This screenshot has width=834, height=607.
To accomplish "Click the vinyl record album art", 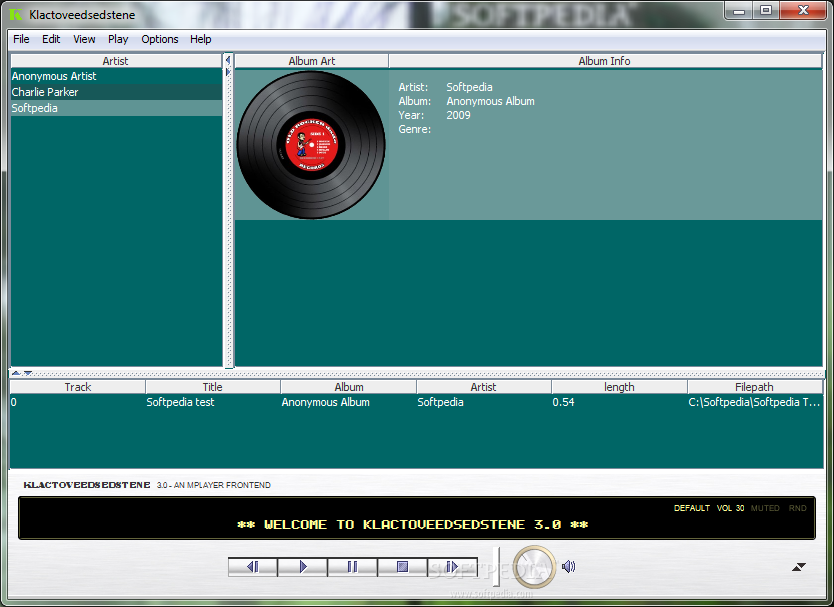I will (x=311, y=145).
